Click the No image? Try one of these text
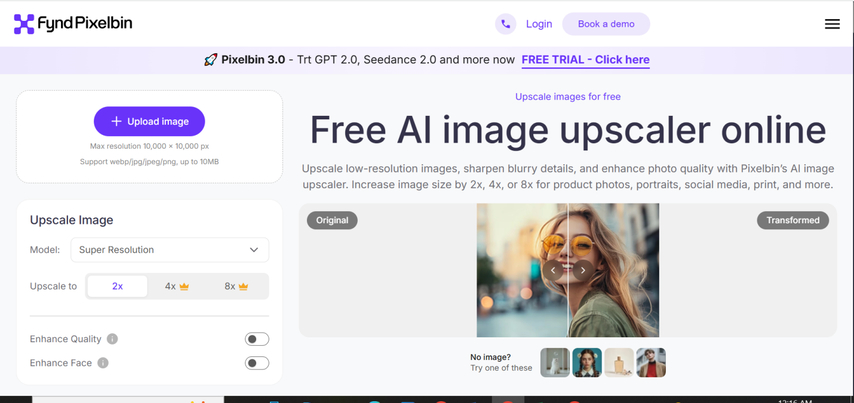The height and width of the screenshot is (403, 854). 501,363
